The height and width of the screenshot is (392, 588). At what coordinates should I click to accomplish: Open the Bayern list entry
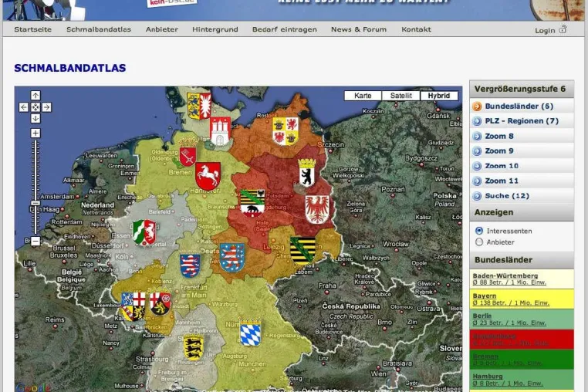tap(522, 299)
